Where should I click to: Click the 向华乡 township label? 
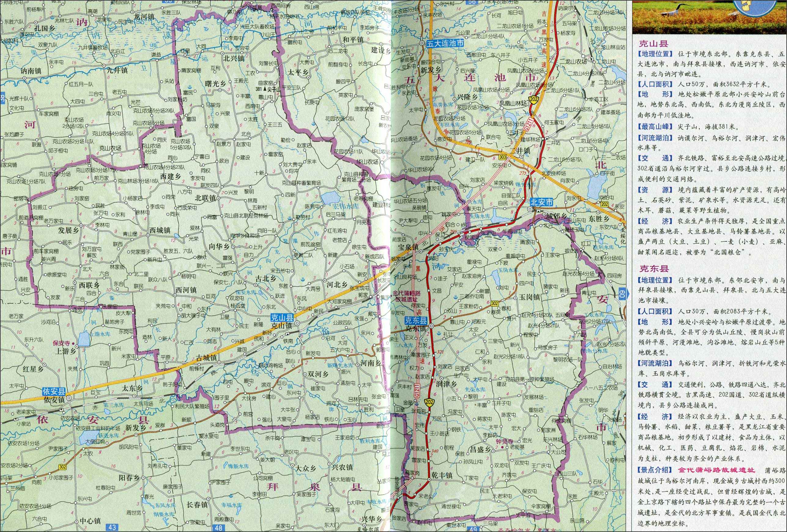[219, 247]
